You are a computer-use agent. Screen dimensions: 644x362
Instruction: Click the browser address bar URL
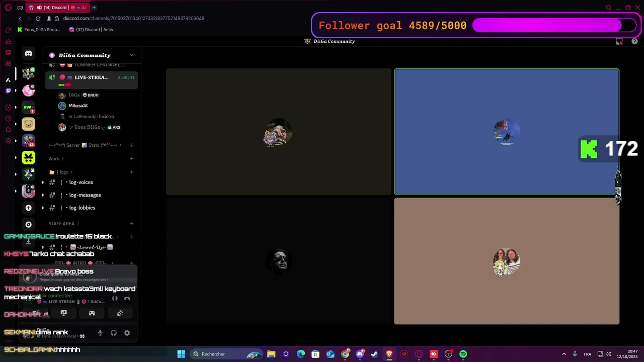[134, 19]
